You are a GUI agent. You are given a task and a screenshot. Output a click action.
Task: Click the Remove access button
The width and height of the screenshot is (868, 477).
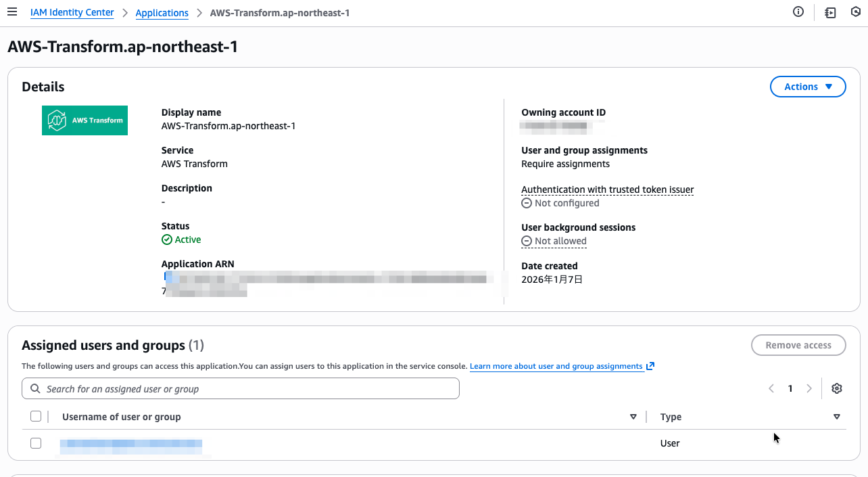[x=798, y=345]
